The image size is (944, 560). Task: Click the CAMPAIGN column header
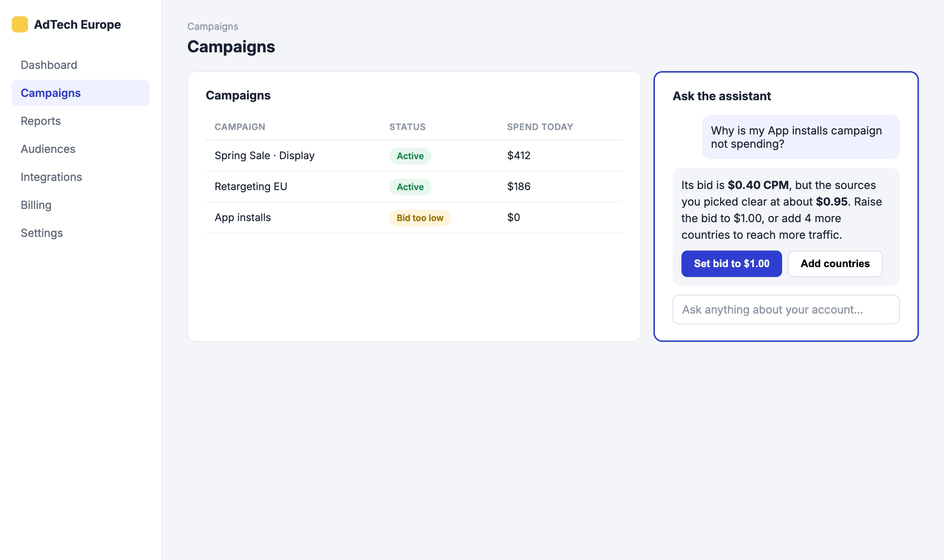(240, 127)
